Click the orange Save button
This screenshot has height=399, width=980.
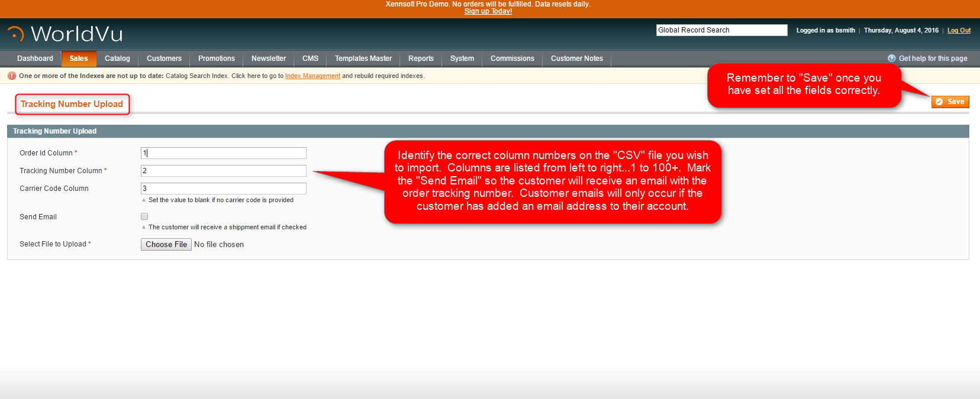click(x=950, y=102)
